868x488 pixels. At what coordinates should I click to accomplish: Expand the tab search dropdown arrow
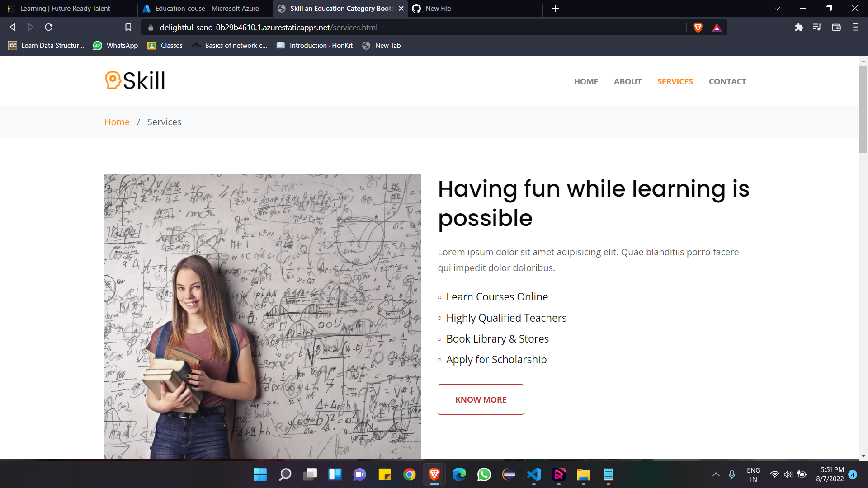(x=777, y=9)
